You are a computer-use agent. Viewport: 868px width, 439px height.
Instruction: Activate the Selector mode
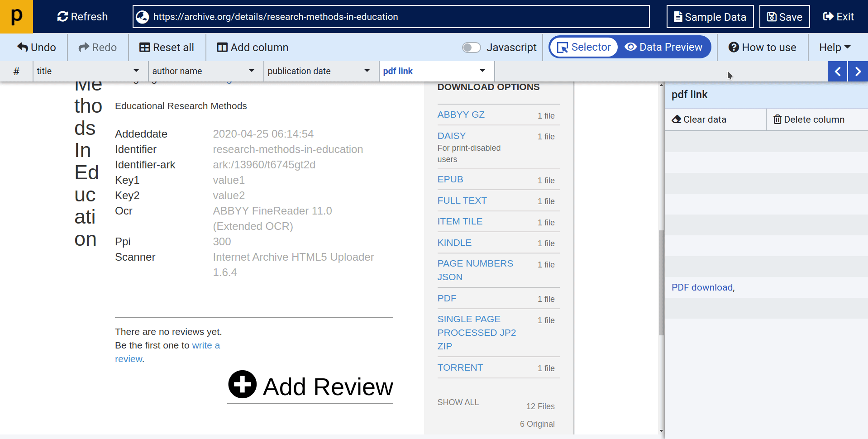click(583, 47)
